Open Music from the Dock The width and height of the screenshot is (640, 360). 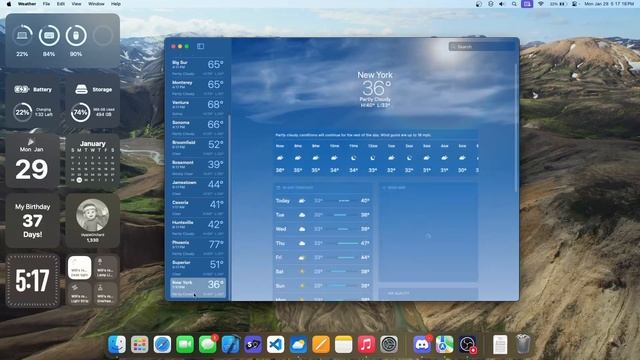(x=366, y=344)
